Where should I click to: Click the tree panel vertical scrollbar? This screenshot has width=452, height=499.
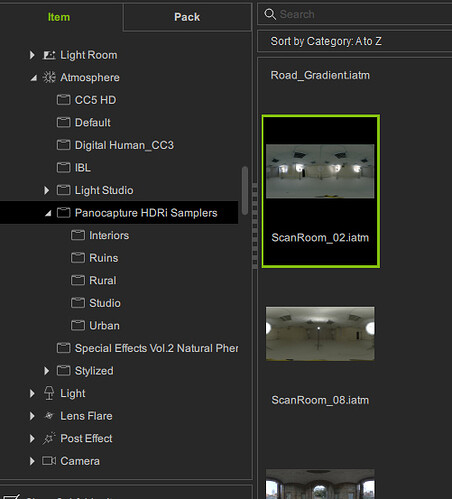(245, 191)
